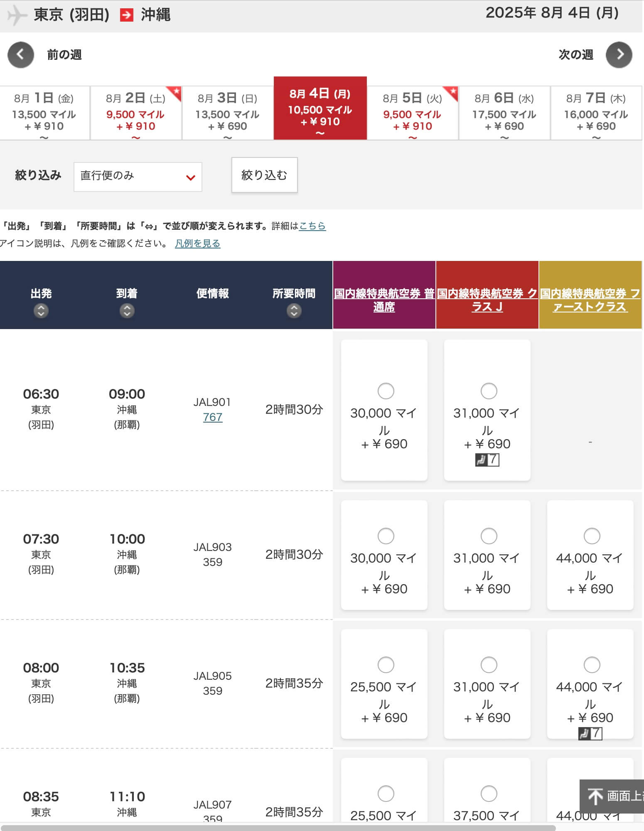Select JAL901 Class J 31,000 miles fare

click(x=489, y=391)
